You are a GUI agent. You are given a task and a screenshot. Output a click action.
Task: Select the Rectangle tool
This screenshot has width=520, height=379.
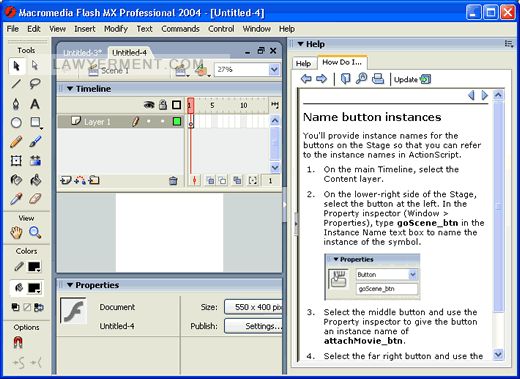point(35,123)
